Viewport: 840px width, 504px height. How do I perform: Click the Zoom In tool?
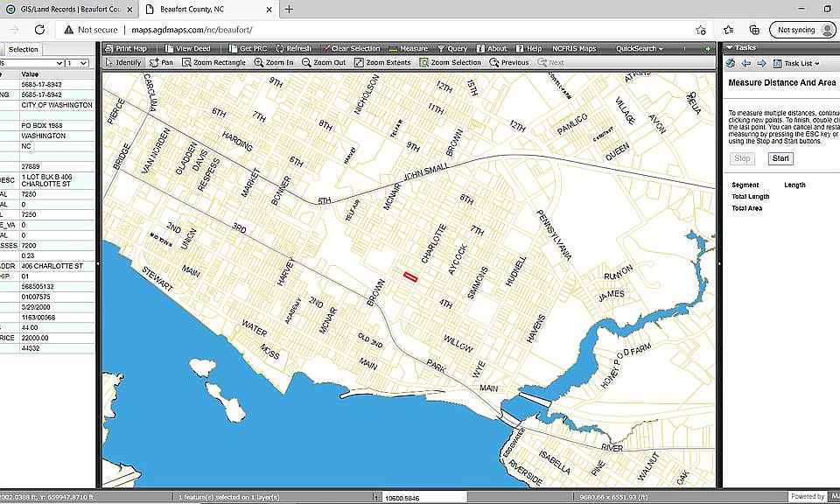[274, 63]
